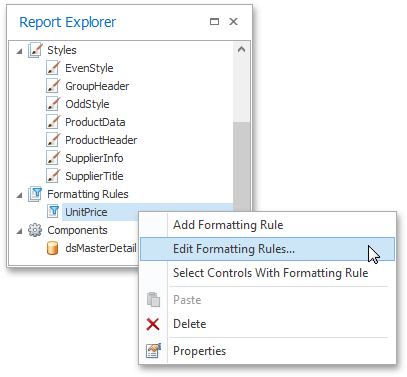Click the ProductHeader brush icon
The height and width of the screenshot is (377, 407).
(53, 140)
